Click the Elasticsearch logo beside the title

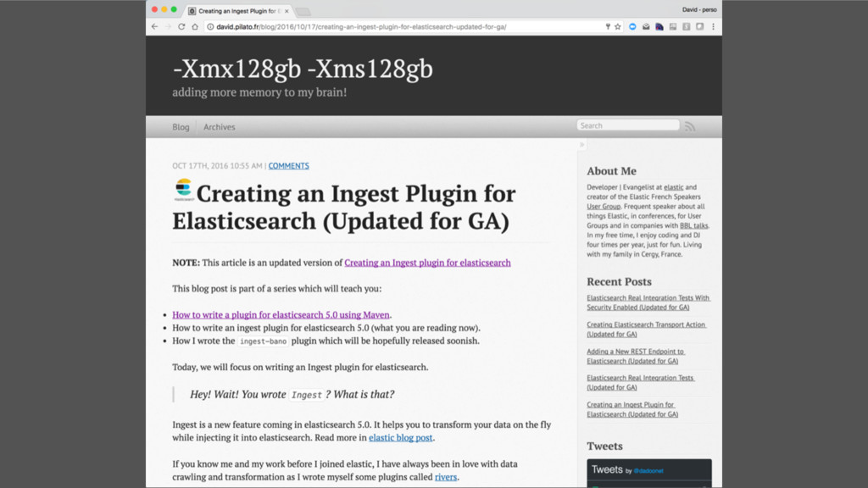coord(184,190)
